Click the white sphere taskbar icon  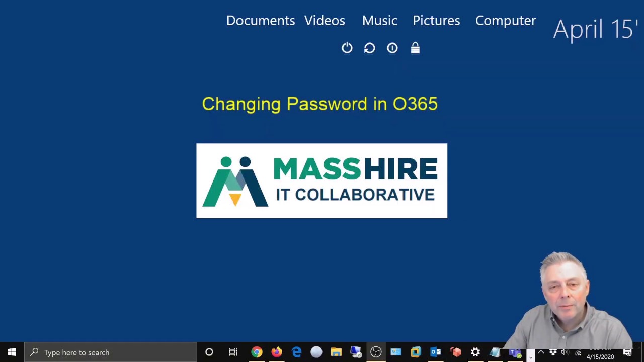316,352
